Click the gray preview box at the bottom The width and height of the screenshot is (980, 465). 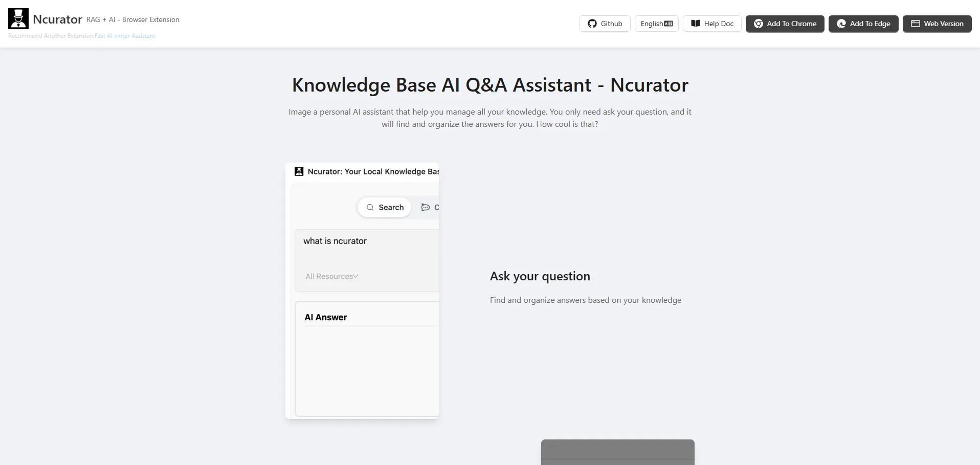(x=617, y=452)
